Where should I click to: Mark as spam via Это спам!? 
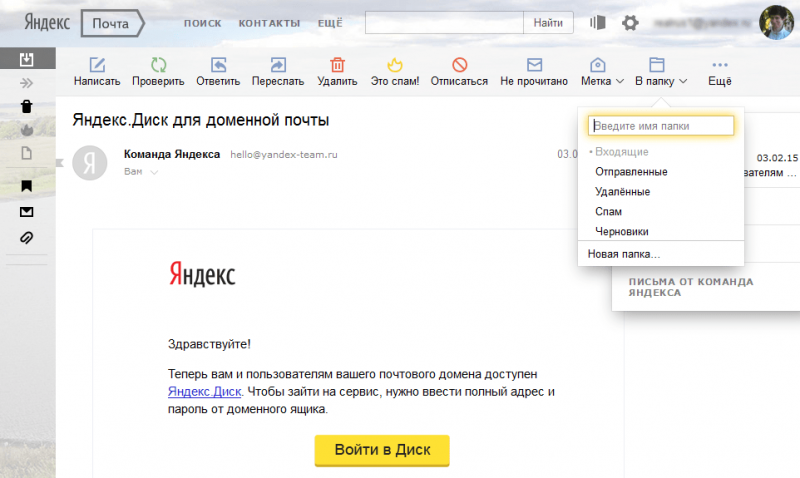coord(394,65)
